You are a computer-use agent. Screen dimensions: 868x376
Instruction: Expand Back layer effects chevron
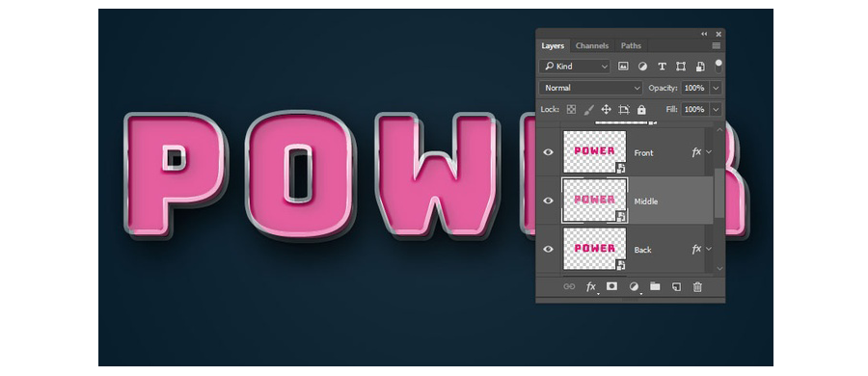(709, 249)
